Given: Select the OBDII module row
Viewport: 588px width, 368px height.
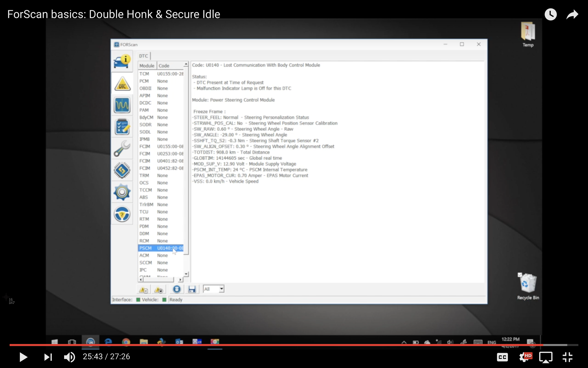Looking at the screenshot, I should (161, 88).
